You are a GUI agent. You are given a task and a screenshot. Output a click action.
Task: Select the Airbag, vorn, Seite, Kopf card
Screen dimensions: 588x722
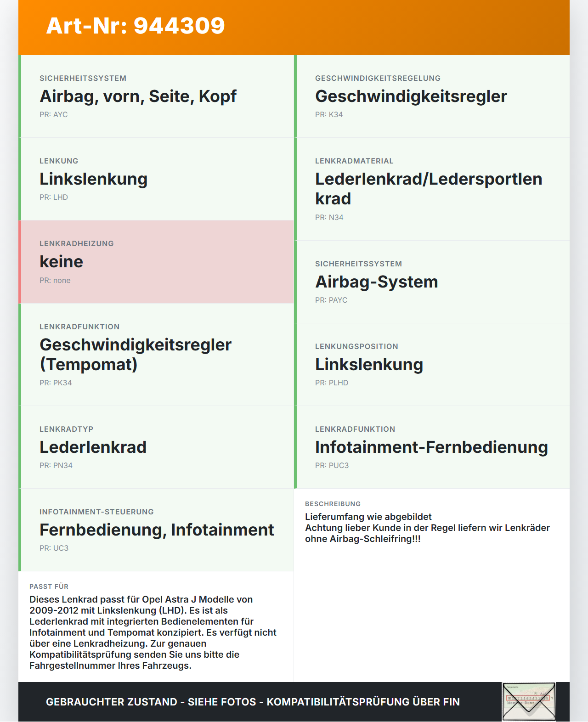point(156,96)
